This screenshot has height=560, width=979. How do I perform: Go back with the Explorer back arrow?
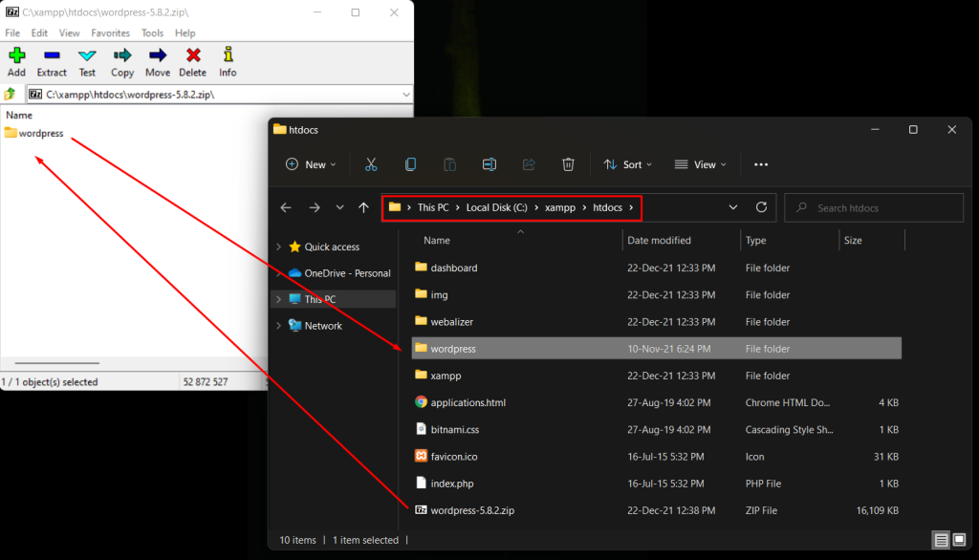point(286,207)
